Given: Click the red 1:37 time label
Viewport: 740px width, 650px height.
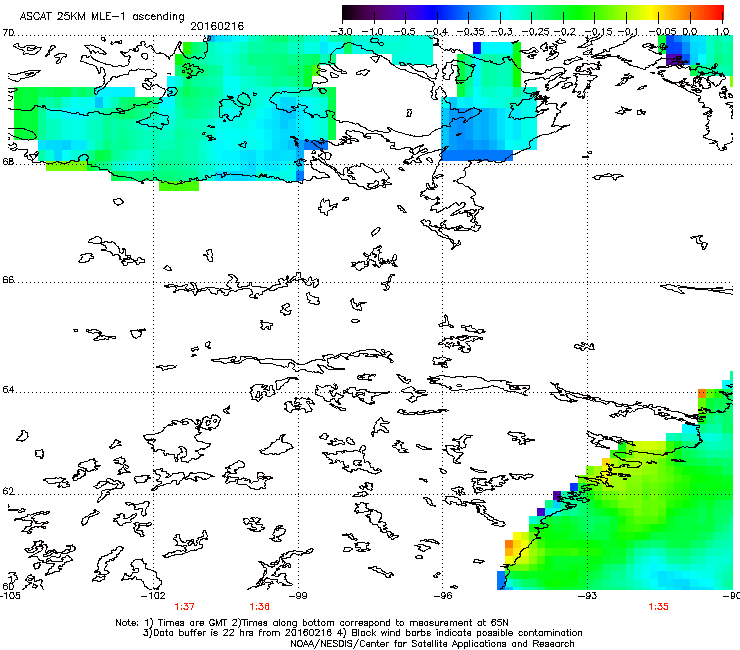Looking at the screenshot, I should point(185,607).
